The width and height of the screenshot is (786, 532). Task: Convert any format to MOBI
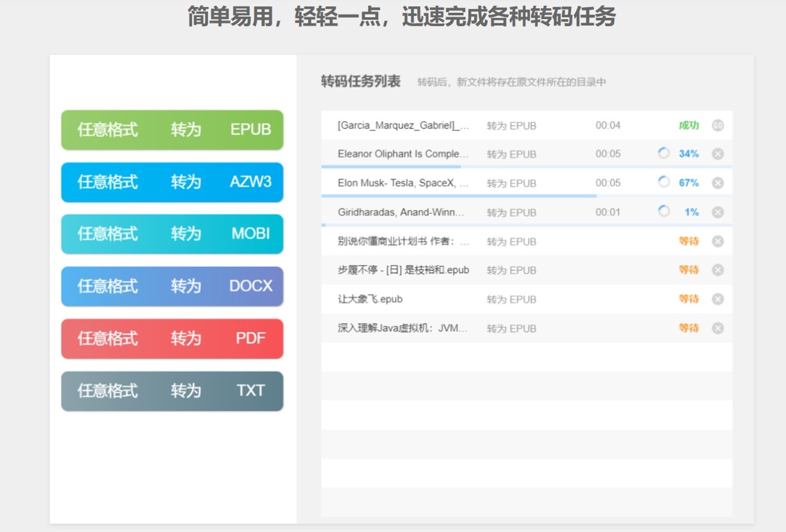pyautogui.click(x=172, y=234)
